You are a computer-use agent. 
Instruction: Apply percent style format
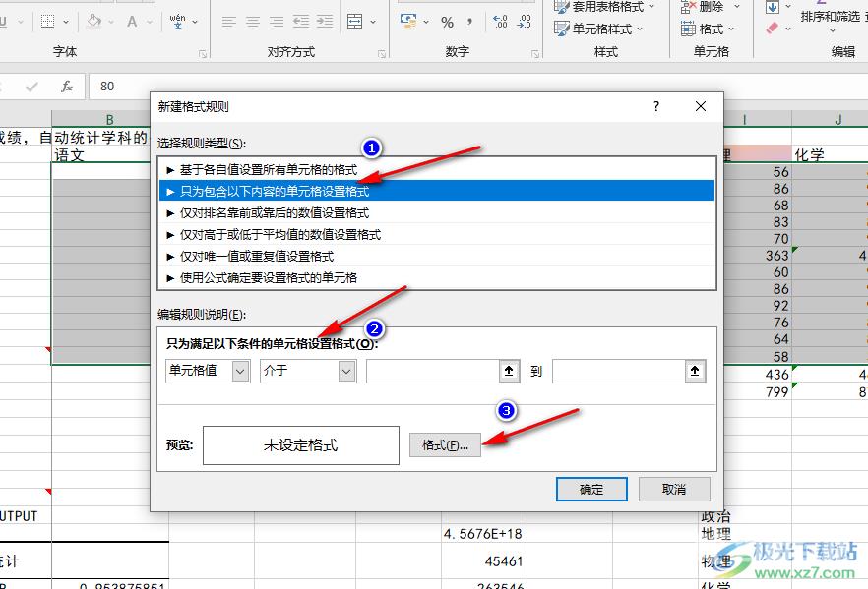point(447,22)
